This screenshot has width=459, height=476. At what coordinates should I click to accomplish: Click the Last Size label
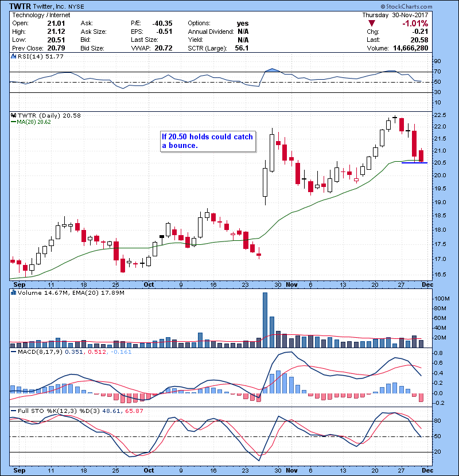point(144,40)
